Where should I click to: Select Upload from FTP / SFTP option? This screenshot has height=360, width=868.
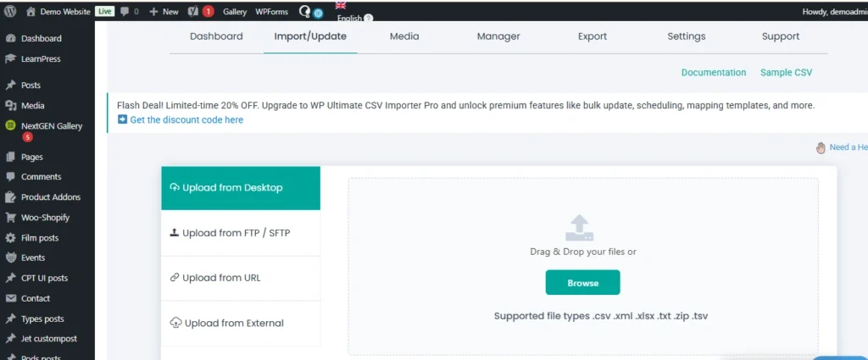[x=241, y=233]
